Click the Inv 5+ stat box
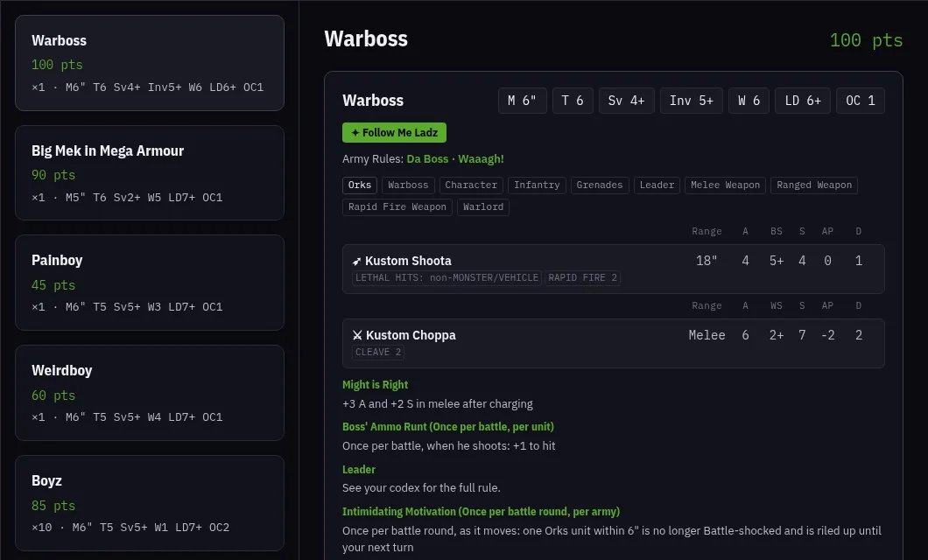Screen dimensions: 928x560 692,101
